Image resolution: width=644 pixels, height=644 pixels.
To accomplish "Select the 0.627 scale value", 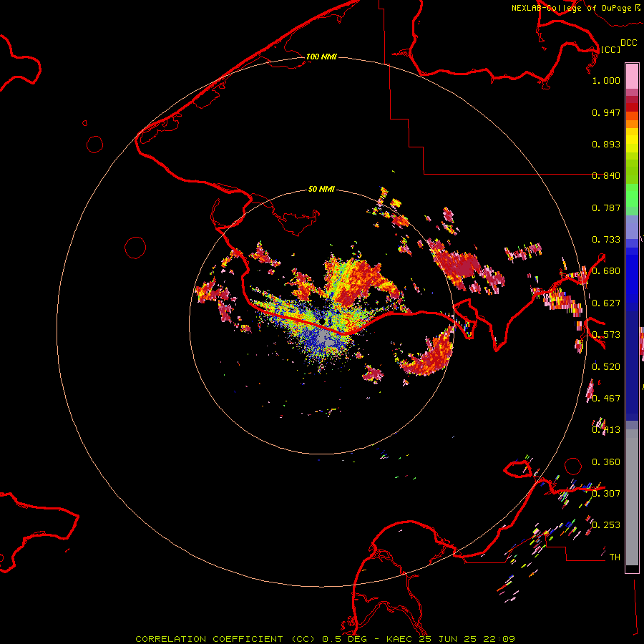I will pyautogui.click(x=606, y=303).
